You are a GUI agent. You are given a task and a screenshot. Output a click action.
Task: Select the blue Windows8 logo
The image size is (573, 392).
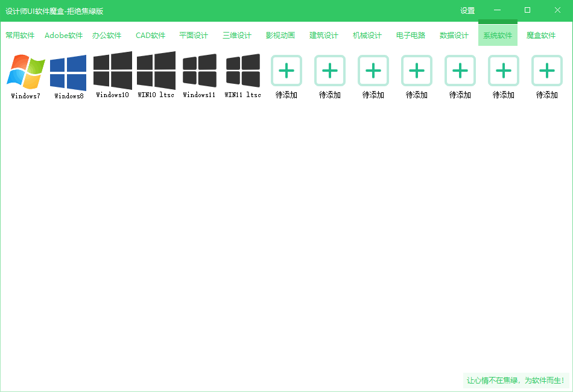68,72
